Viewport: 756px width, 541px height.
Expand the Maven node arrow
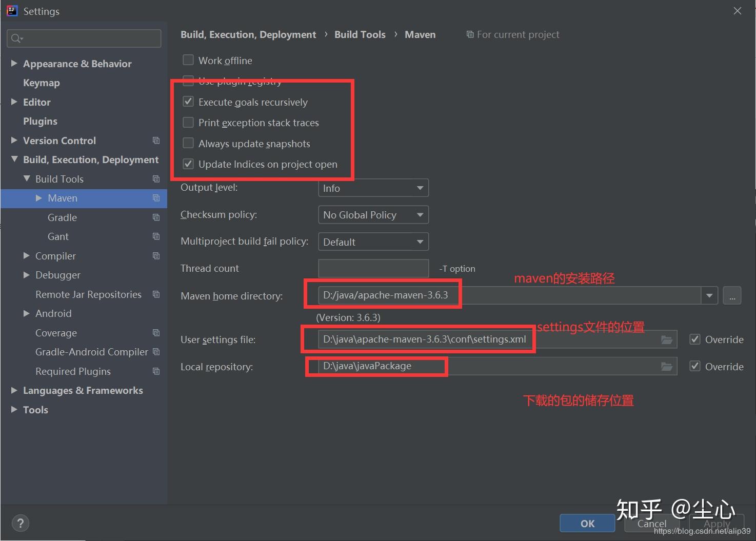coord(39,198)
